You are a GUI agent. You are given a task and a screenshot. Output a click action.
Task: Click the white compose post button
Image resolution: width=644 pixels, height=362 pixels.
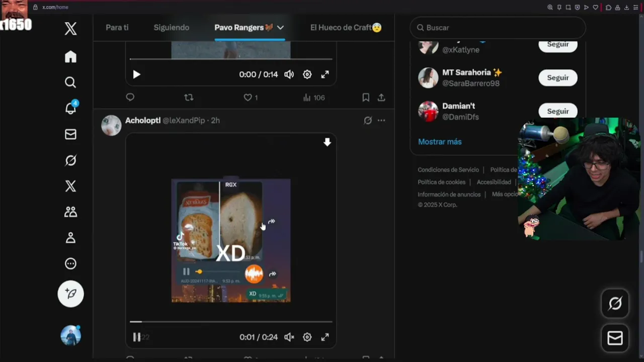click(70, 294)
